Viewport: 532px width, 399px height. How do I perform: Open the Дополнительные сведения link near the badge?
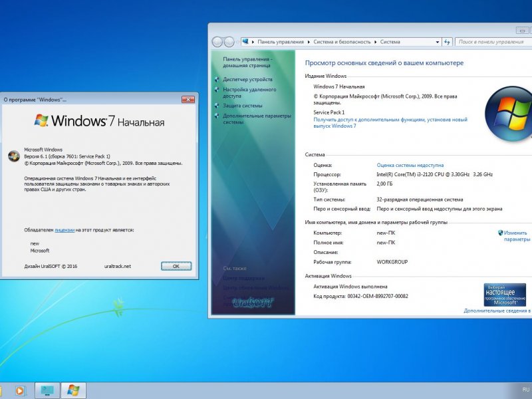497,311
